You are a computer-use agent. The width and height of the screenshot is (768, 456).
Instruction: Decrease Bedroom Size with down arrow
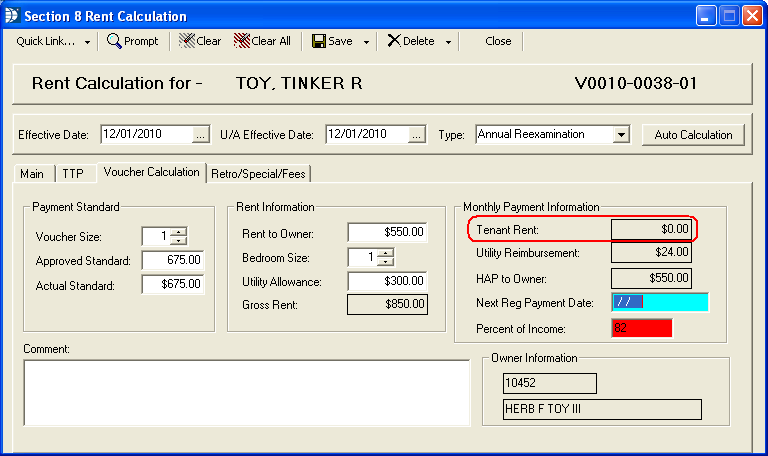click(x=386, y=262)
